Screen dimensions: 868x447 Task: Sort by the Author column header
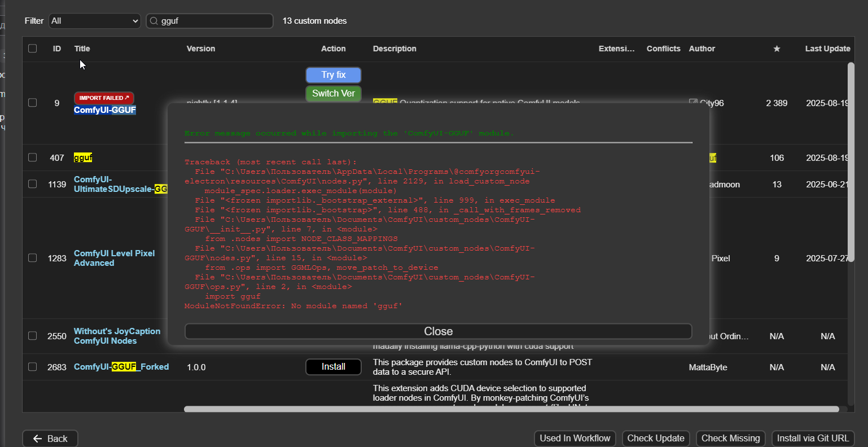[x=702, y=49]
